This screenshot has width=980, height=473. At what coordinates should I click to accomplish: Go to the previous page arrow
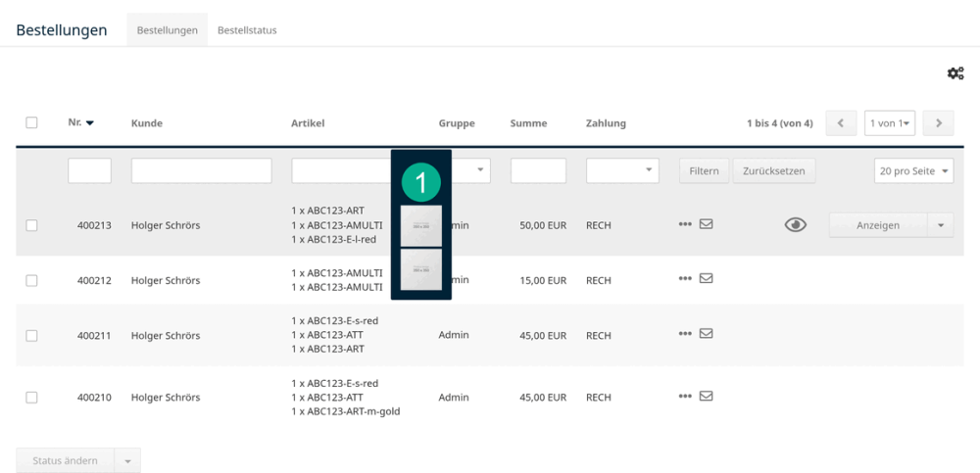[x=841, y=123]
